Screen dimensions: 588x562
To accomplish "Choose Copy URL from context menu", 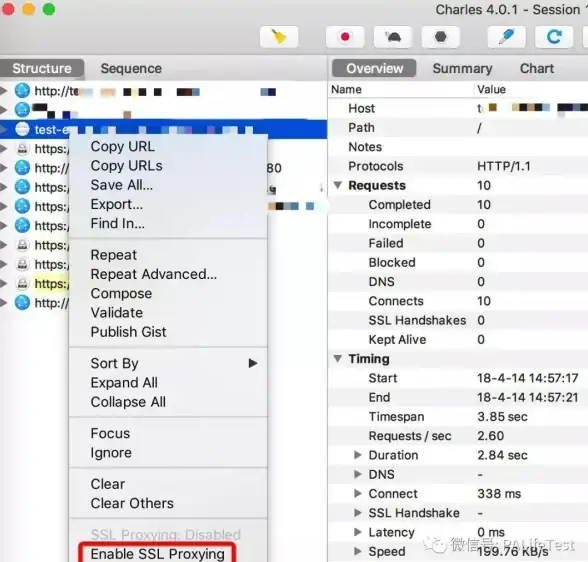I will 168,146.
